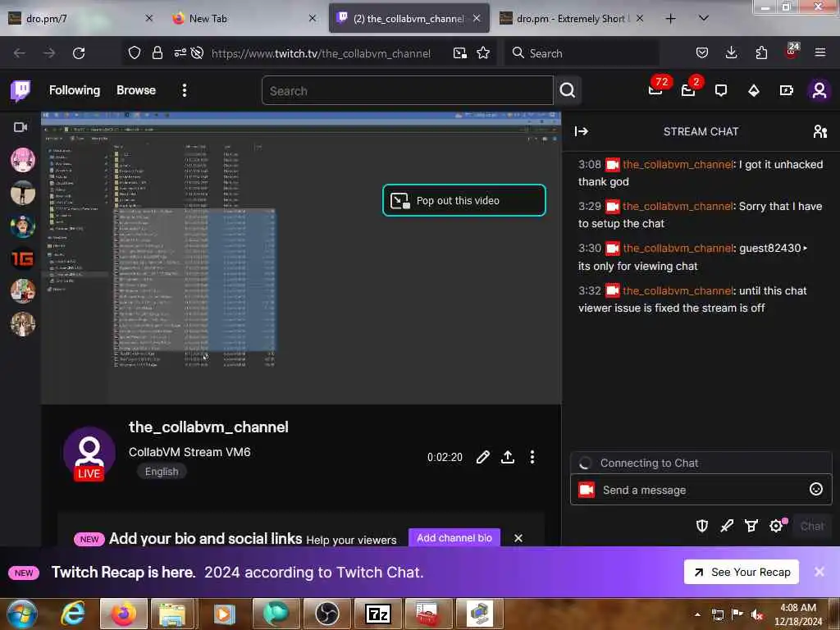Click the Add channel bio button

454,538
